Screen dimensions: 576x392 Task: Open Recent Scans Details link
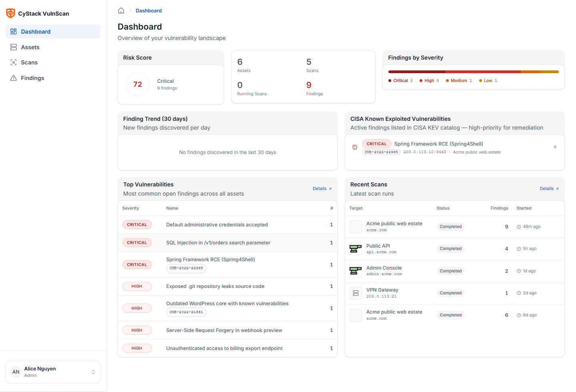(x=549, y=189)
